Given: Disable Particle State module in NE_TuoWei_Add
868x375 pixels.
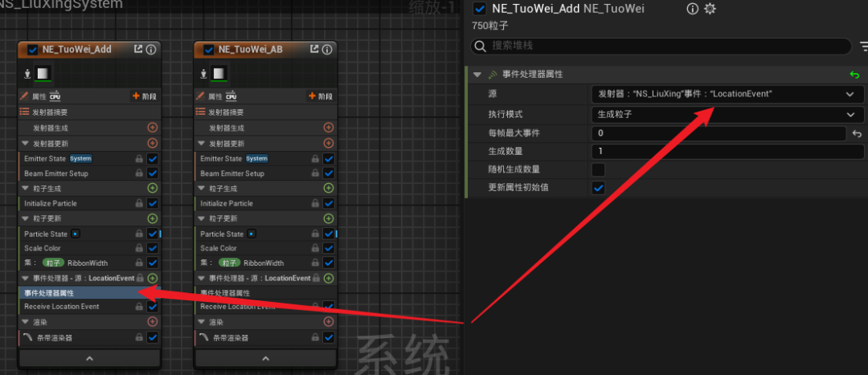Looking at the screenshot, I should (x=152, y=234).
